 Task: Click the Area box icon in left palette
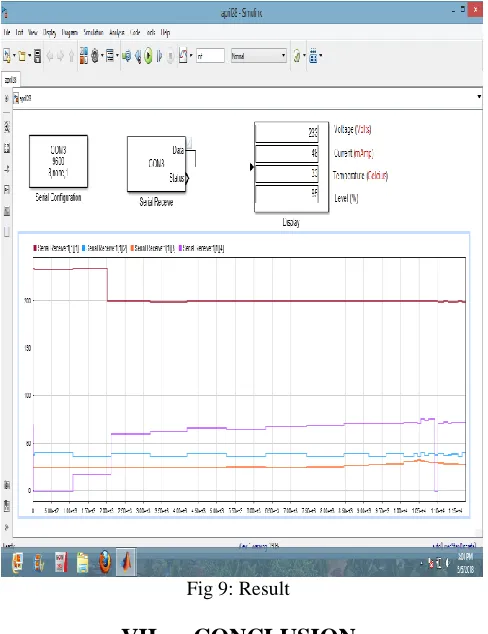(7, 232)
